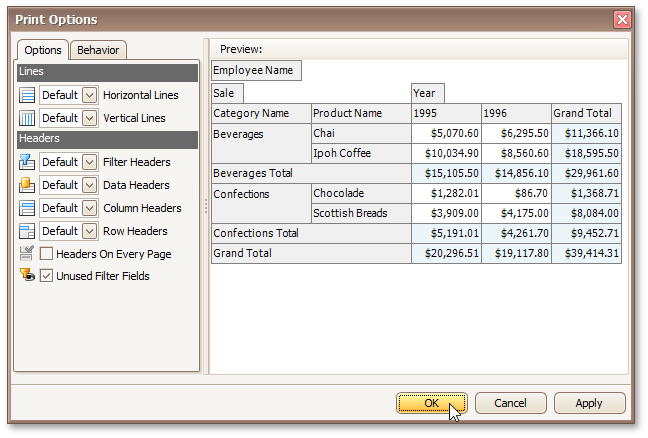Uncheck the Unused Filter Fields checkbox
Viewport: 648px width, 438px height.
(x=46, y=276)
